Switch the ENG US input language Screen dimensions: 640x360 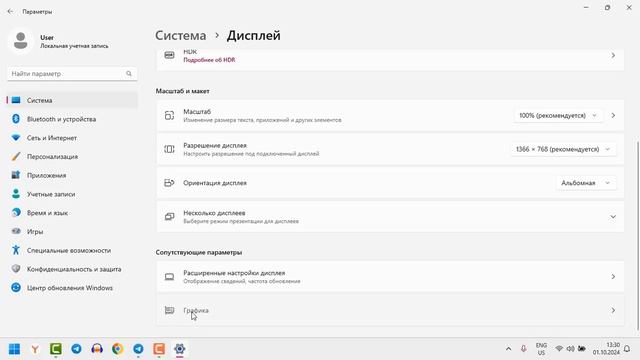point(541,349)
